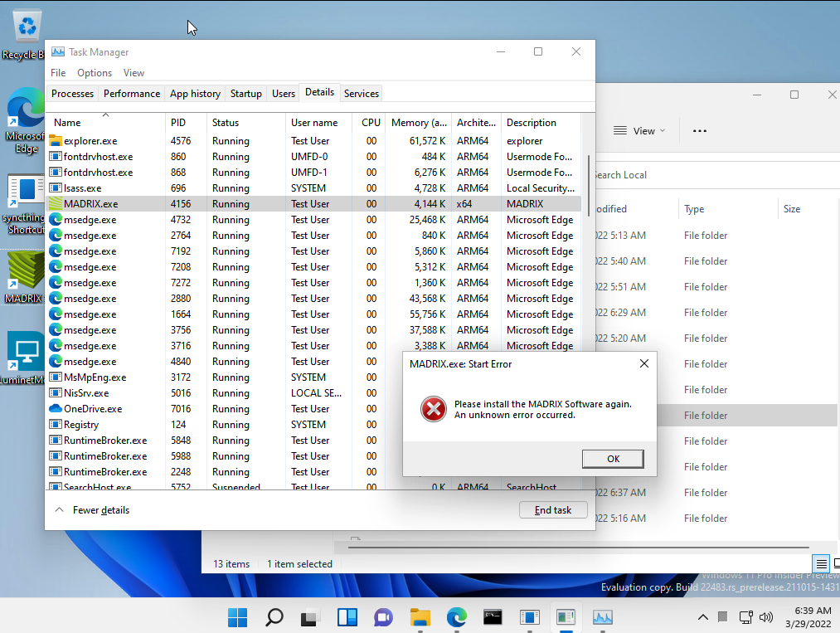Select the folder row modified at 6:37 AM
Screen dimensions: 840x633
(716, 493)
